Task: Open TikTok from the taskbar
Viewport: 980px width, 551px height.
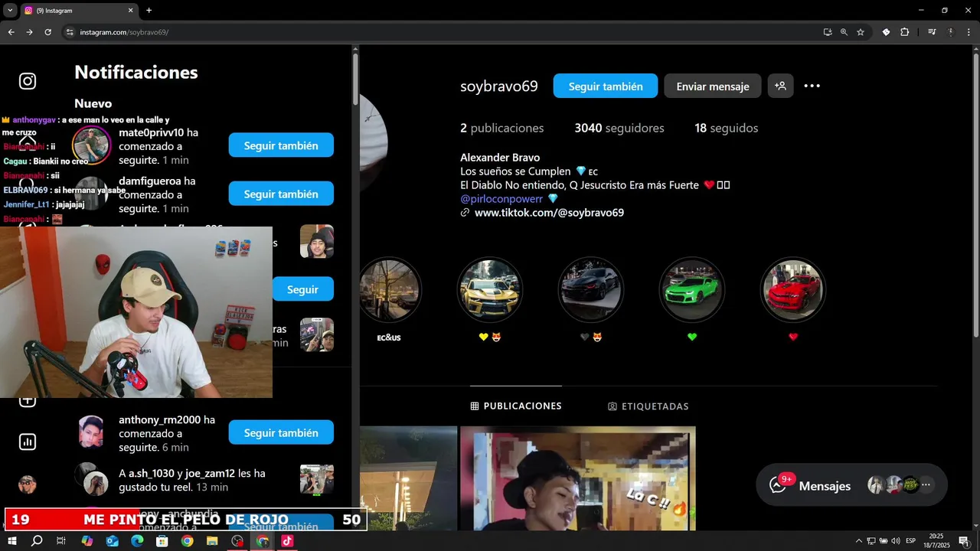Action: (287, 541)
